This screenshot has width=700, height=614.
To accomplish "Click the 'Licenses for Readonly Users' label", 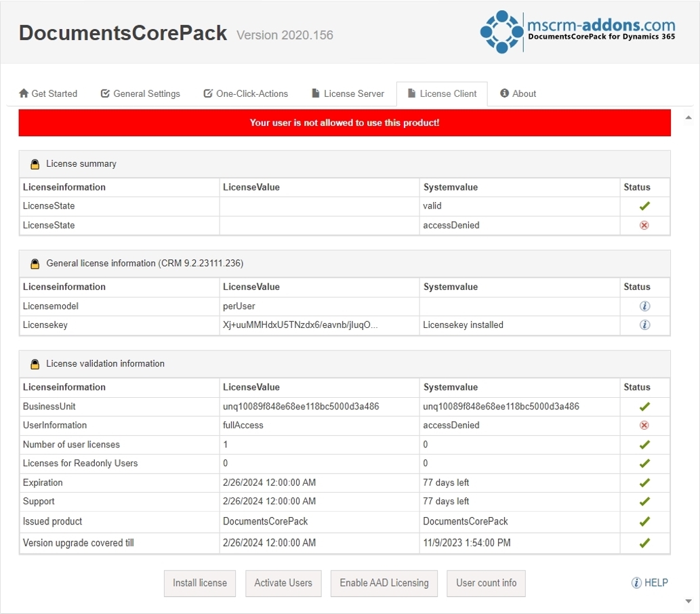I will coord(81,464).
